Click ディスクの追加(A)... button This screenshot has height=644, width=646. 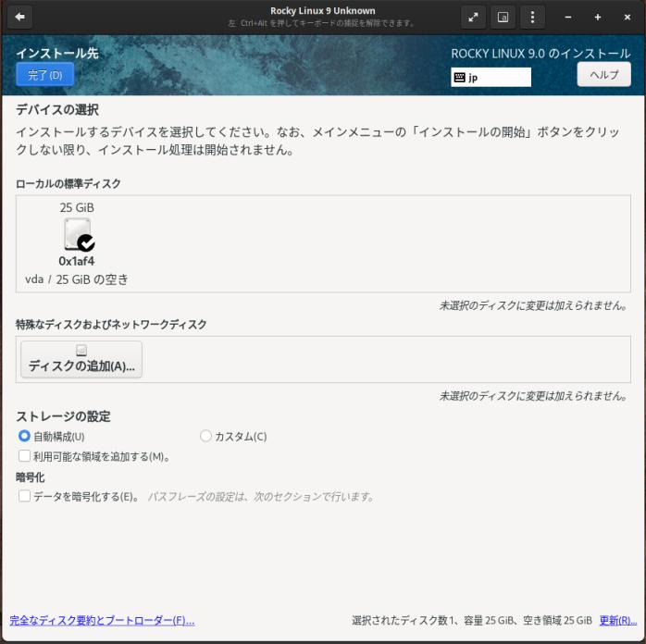coord(81,359)
